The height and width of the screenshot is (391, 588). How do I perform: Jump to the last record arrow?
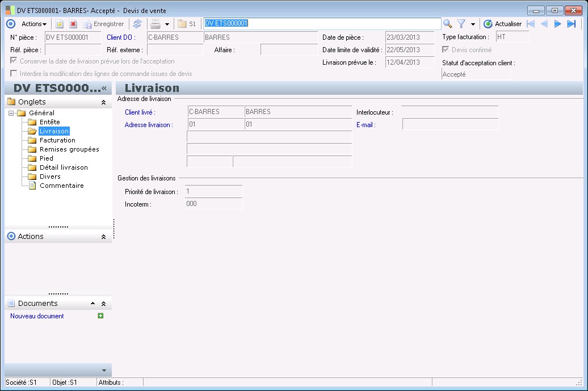(571, 24)
